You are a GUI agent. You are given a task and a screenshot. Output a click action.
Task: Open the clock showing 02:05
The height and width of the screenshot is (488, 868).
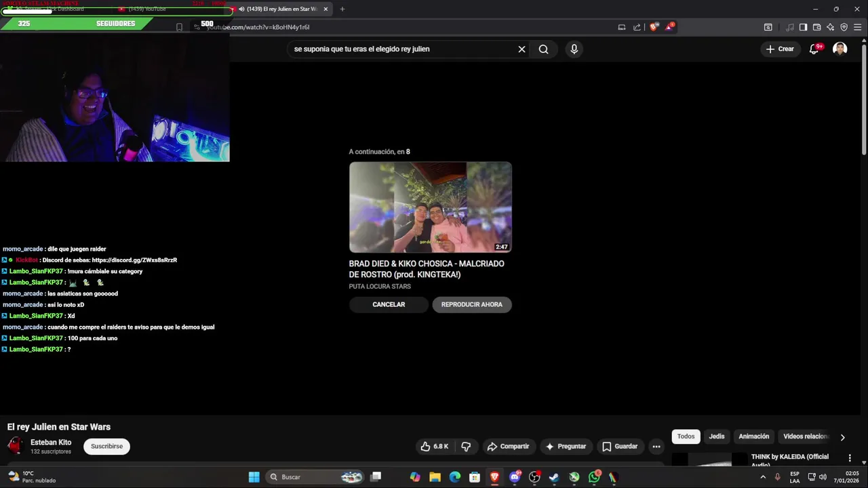coord(846,477)
